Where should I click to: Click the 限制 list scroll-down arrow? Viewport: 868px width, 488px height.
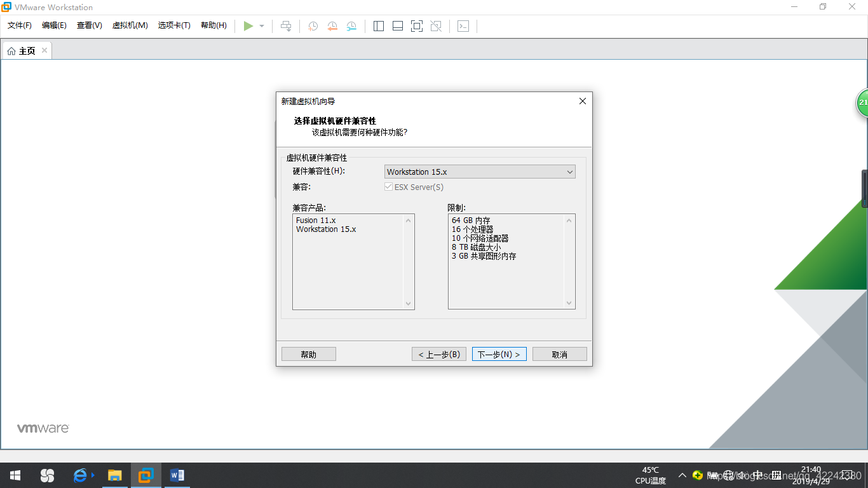point(569,304)
